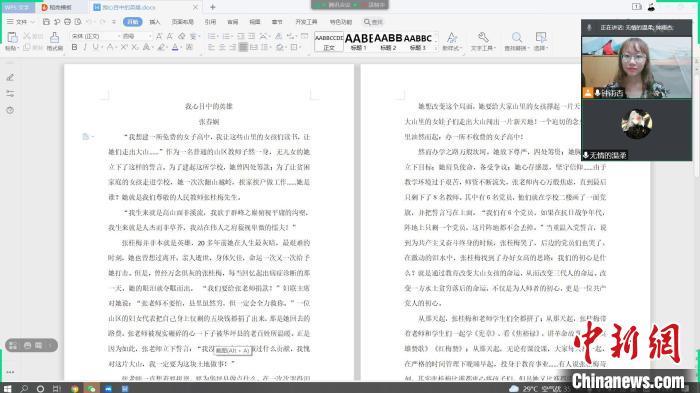This screenshot has height=393, width=700.
Task: Apply the 标题 3 heading style
Action: click(x=418, y=42)
